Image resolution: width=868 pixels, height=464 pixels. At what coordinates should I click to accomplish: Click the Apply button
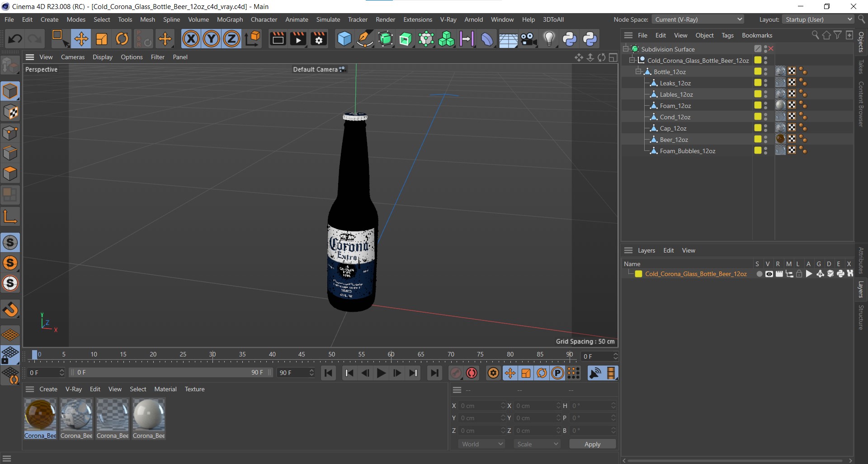(592, 444)
